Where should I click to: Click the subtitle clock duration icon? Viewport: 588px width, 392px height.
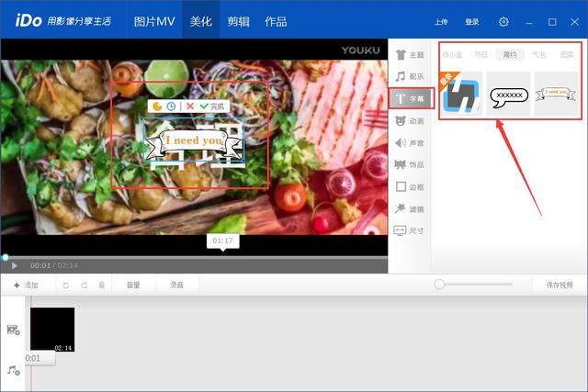[x=171, y=106]
